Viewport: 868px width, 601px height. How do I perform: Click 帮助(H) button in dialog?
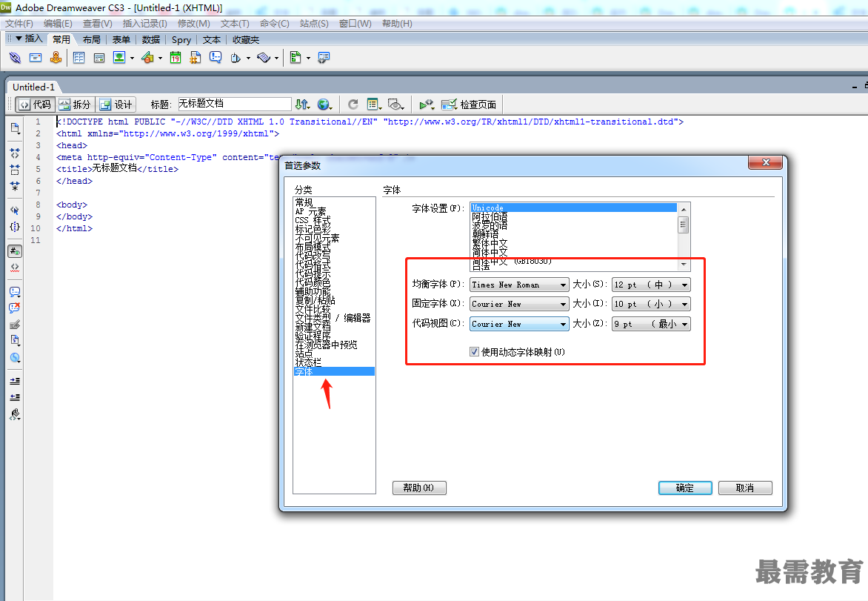pyautogui.click(x=419, y=488)
